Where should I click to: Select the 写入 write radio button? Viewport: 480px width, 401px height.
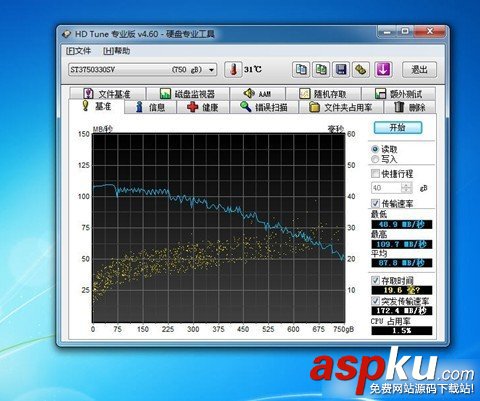coord(375,159)
